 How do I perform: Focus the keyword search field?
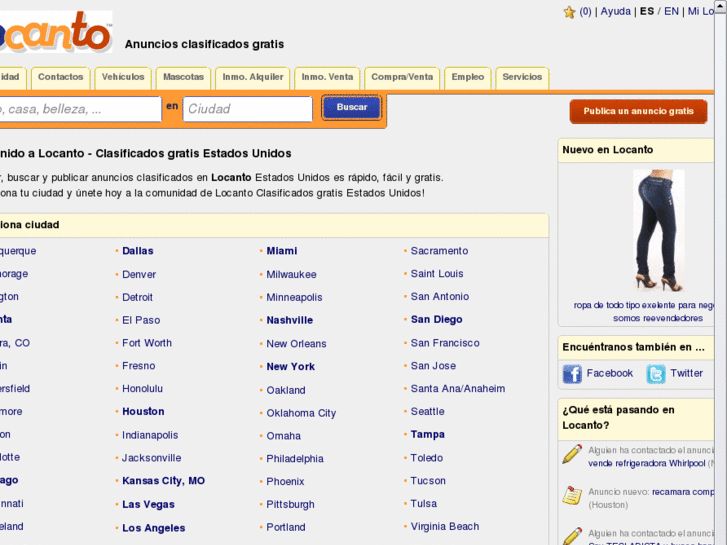(x=80, y=109)
